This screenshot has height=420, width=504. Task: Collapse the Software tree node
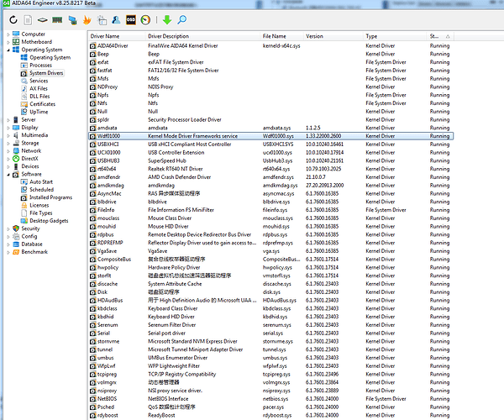(x=8, y=174)
